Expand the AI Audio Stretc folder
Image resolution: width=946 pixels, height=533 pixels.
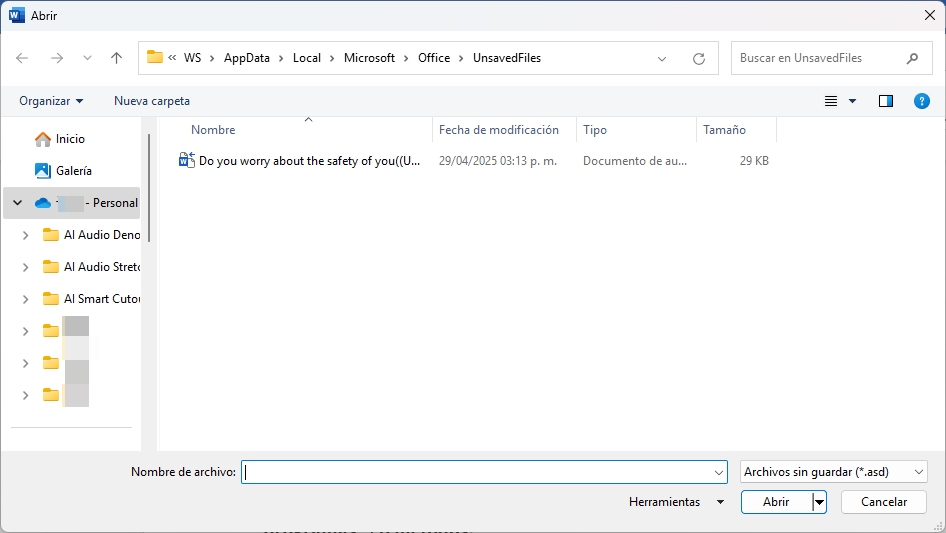[x=25, y=267]
